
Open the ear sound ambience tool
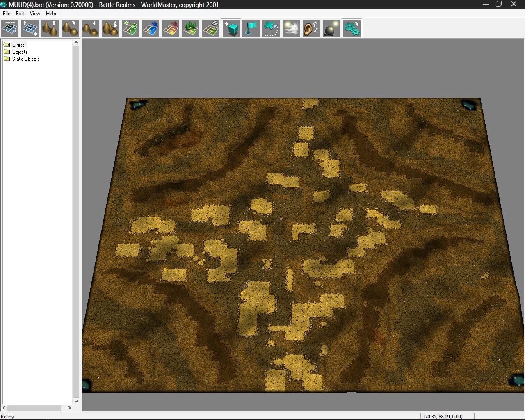tap(311, 29)
